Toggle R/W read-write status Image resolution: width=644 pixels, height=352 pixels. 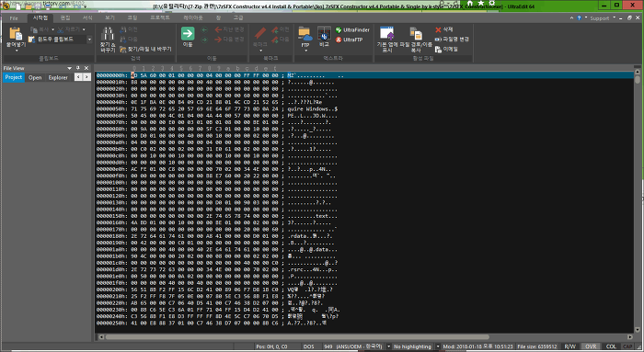click(x=570, y=346)
